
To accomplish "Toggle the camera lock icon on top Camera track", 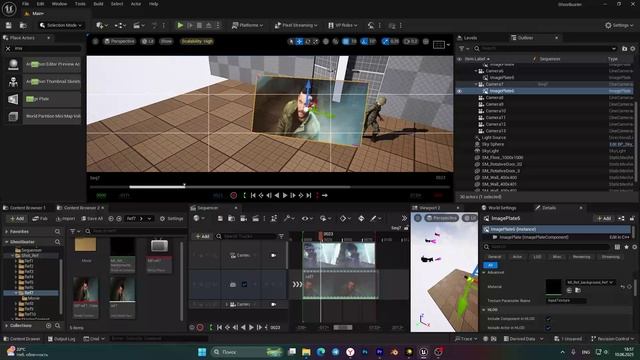I will (x=273, y=256).
